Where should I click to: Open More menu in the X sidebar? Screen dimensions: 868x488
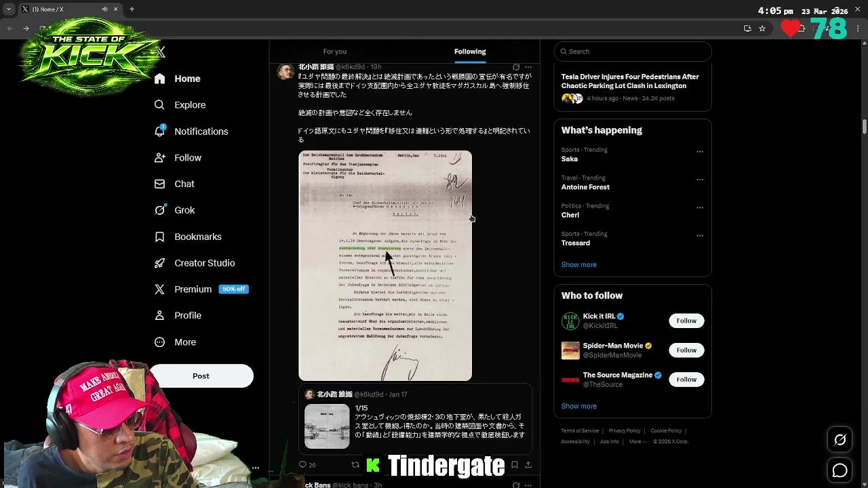click(175, 342)
